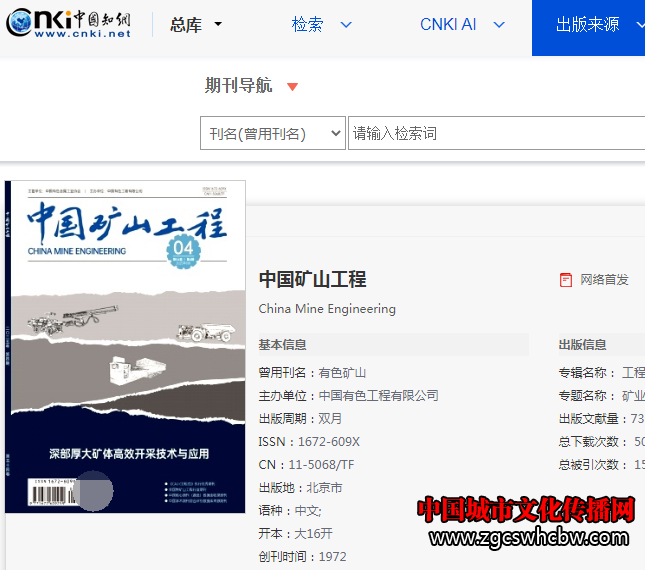The height and width of the screenshot is (570, 645).
Task: Open the 刊名(曾用刊名) search field dropdown
Action: tap(272, 133)
